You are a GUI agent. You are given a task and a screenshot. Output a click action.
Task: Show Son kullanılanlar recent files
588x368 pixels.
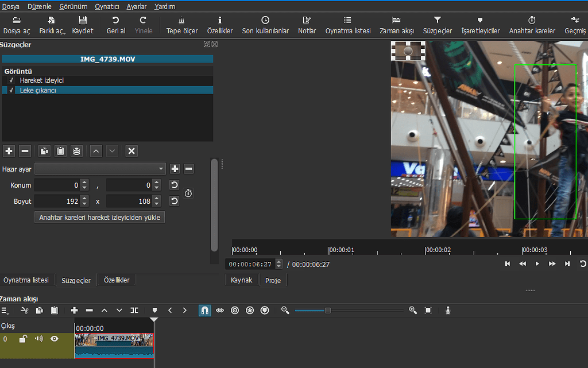click(265, 25)
